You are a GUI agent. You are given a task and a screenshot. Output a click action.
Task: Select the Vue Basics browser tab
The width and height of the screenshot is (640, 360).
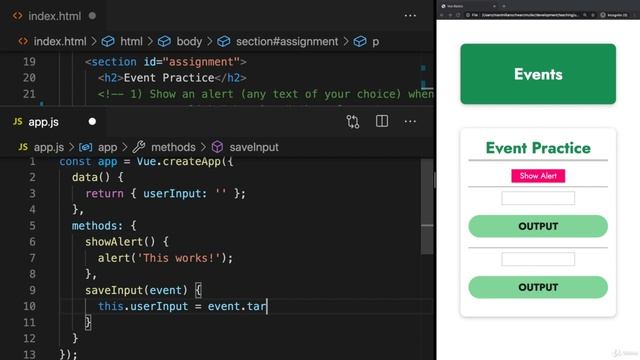coord(469,6)
